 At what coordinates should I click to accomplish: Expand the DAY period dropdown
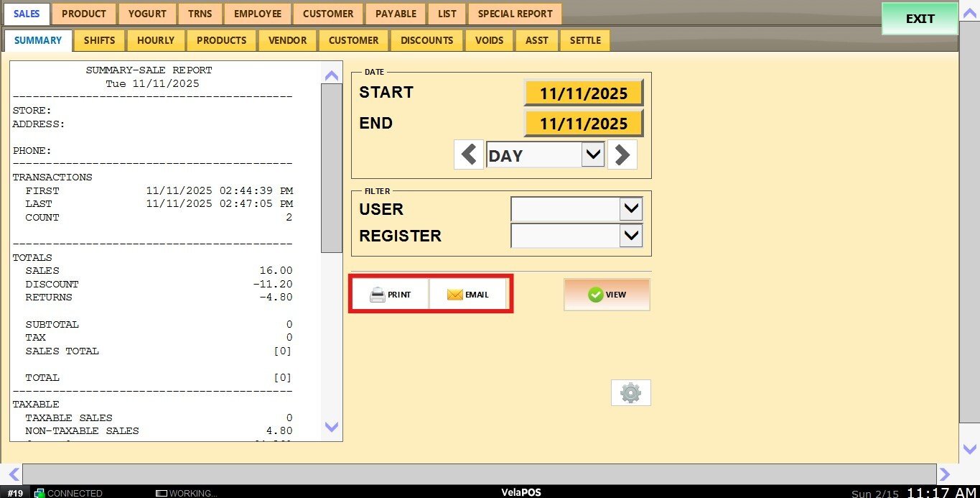tap(592, 155)
